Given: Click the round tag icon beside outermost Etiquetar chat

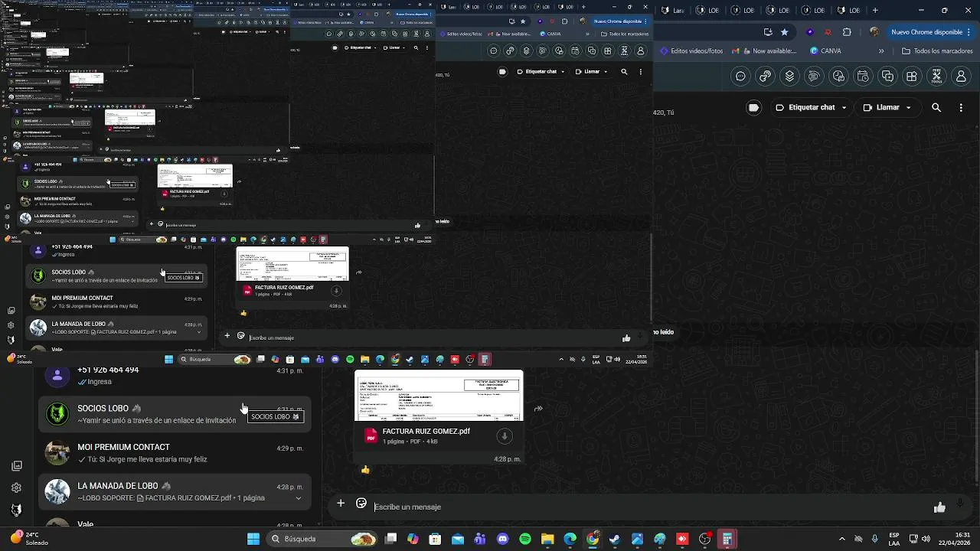Looking at the screenshot, I should coord(753,108).
